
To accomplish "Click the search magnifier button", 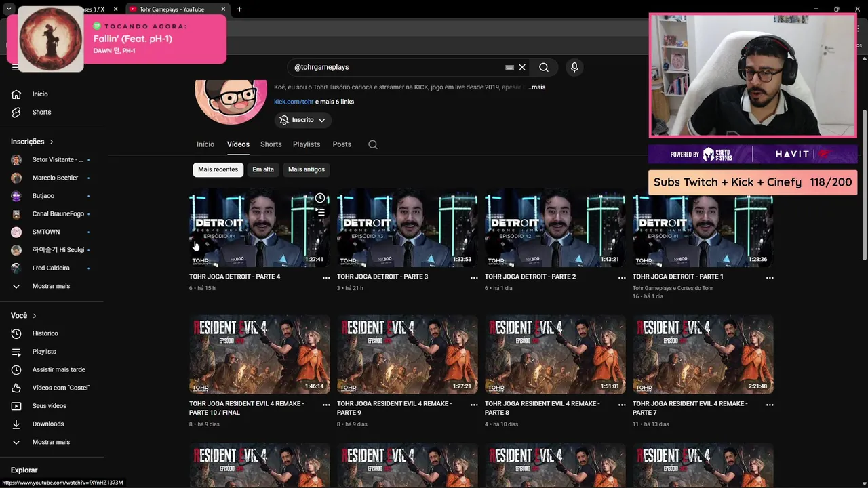I will coord(544,67).
